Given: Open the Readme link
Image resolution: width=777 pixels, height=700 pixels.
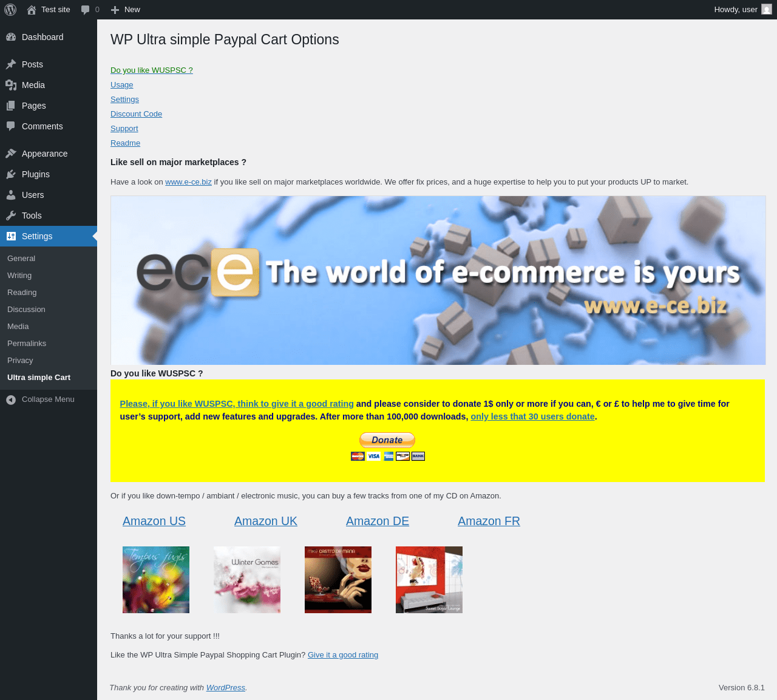Looking at the screenshot, I should click(x=125, y=143).
